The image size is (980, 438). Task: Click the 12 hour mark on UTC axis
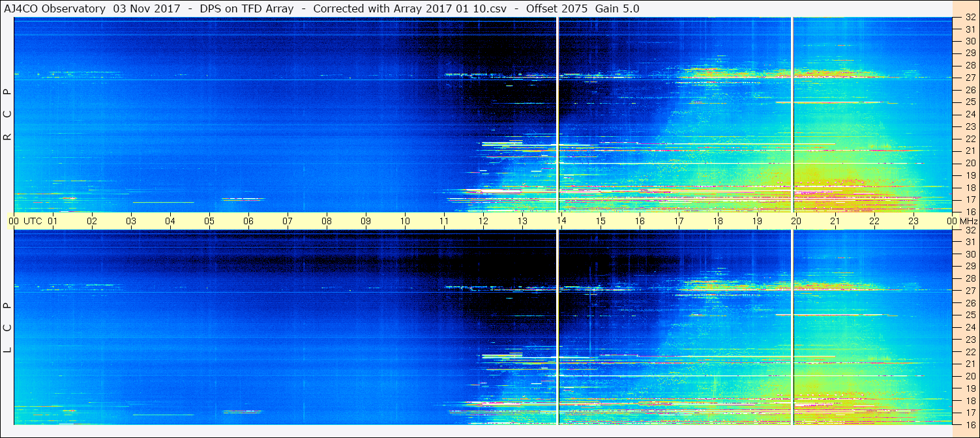483,221
